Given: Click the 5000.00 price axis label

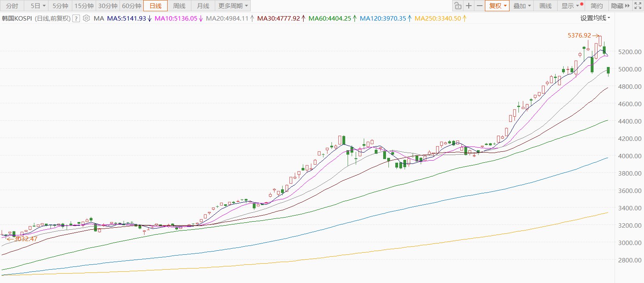Looking at the screenshot, I should 629,69.
